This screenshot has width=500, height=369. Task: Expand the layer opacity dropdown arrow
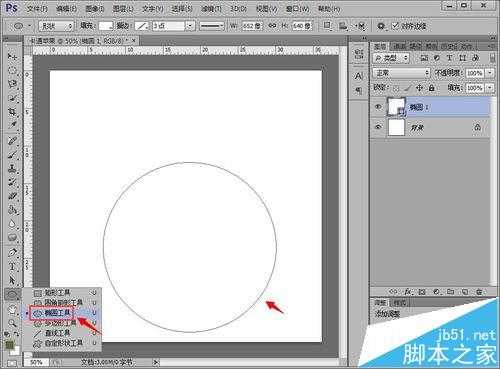point(490,73)
